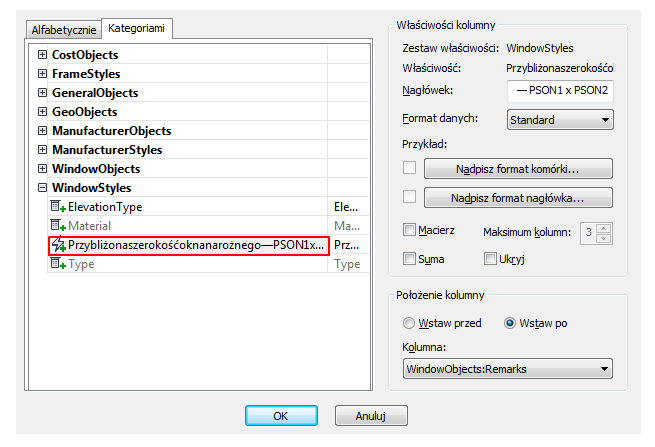Switch to the Kategoriami tab
This screenshot has width=655, height=447.
tap(136, 28)
